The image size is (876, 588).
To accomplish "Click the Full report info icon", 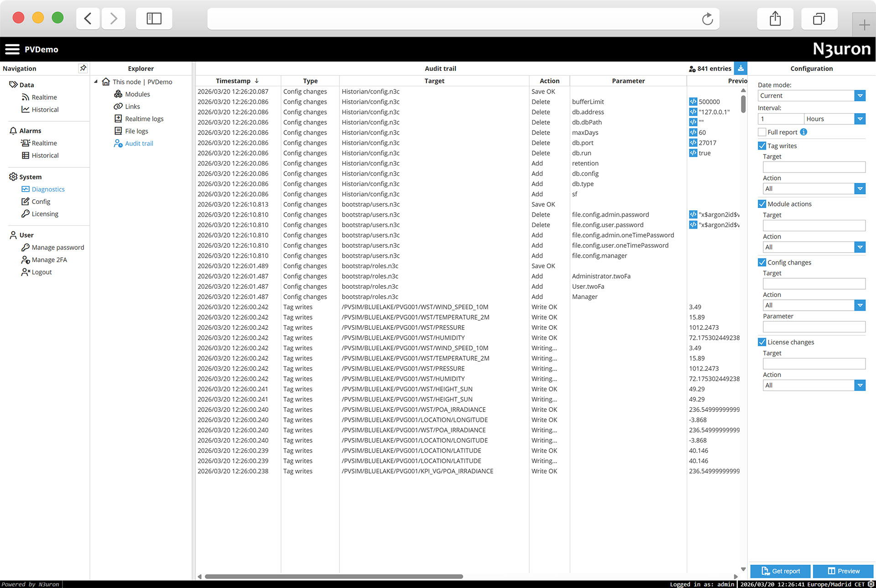I will click(803, 132).
